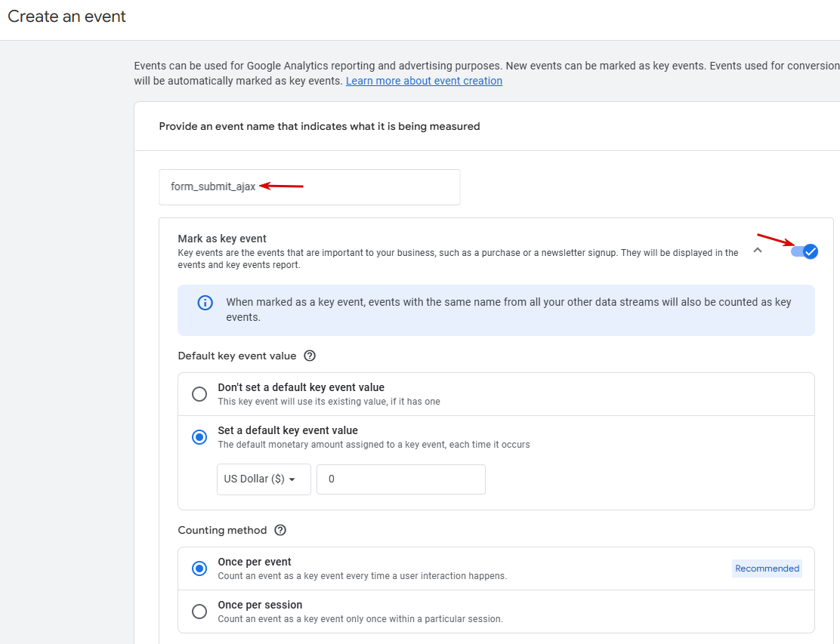Open help icon beside Counting method

[x=280, y=530]
